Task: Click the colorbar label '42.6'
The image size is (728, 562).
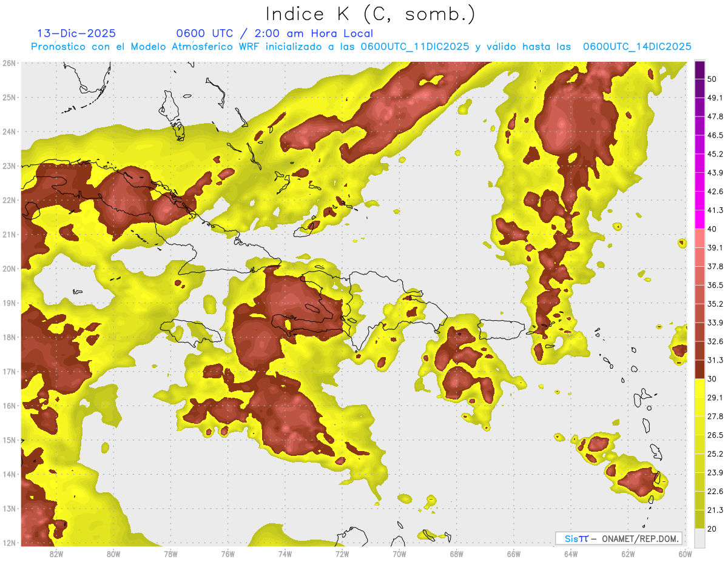Action: point(715,192)
